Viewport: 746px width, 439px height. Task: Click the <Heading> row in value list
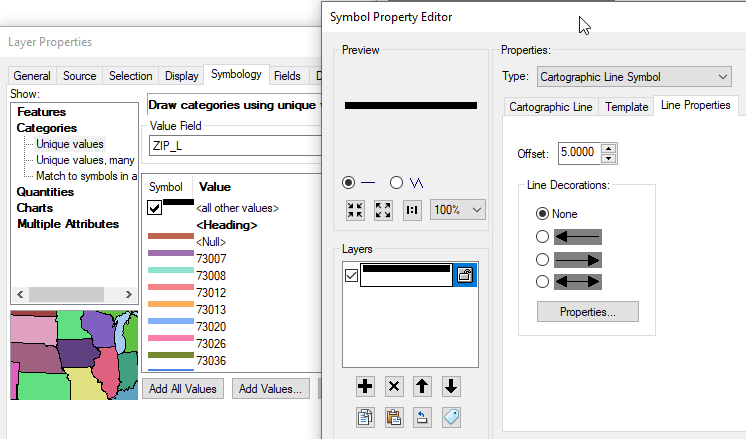point(227,225)
